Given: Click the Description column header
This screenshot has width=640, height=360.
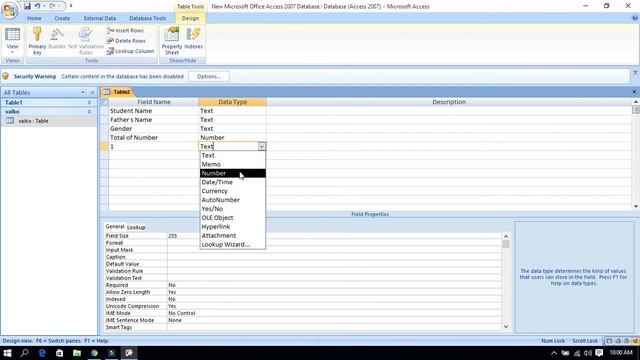Looking at the screenshot, I should tap(449, 102).
